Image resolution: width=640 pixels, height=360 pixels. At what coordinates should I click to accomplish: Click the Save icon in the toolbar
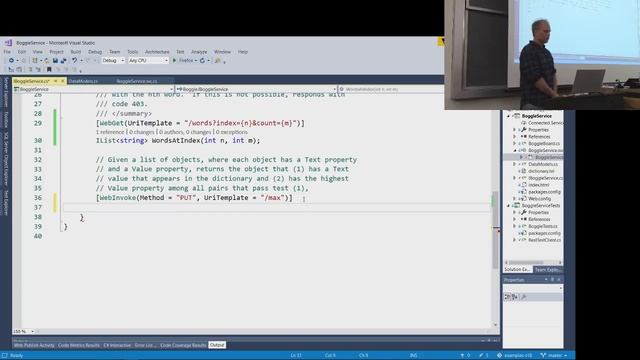tap(55, 60)
